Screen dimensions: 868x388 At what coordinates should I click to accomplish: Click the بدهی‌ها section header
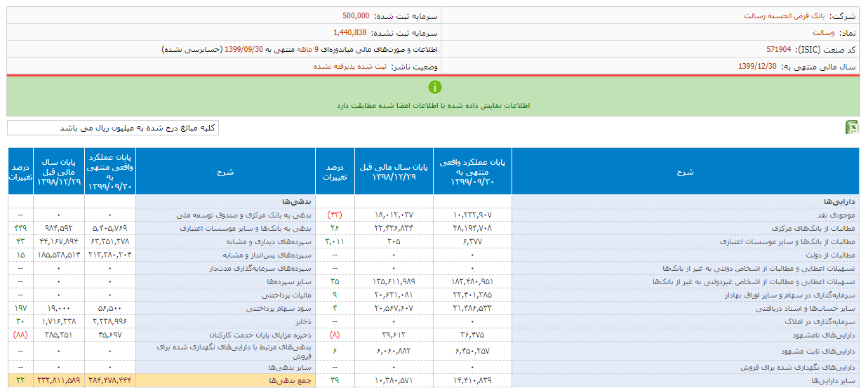(297, 201)
